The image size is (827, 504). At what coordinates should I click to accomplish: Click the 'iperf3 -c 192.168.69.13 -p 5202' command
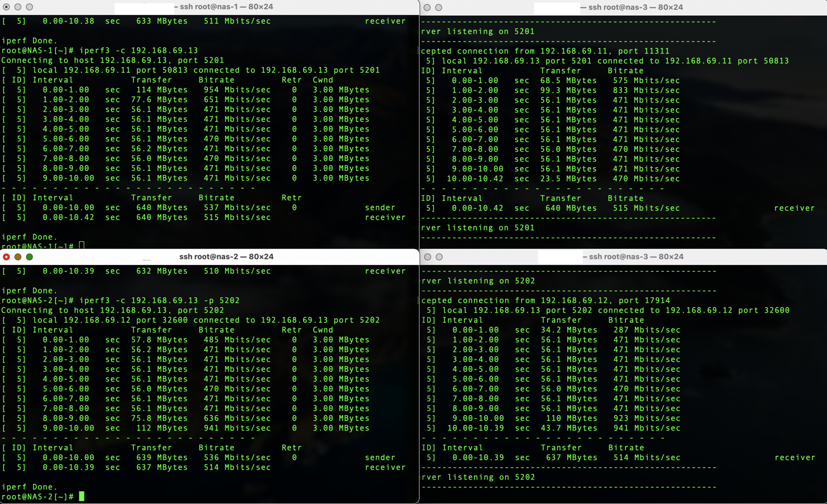tap(159, 300)
